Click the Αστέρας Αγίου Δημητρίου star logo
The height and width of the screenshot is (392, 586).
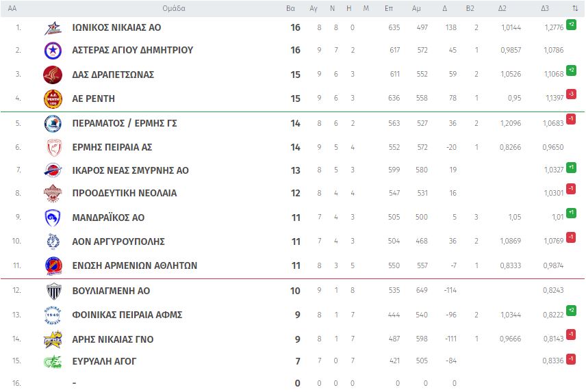[x=53, y=51]
